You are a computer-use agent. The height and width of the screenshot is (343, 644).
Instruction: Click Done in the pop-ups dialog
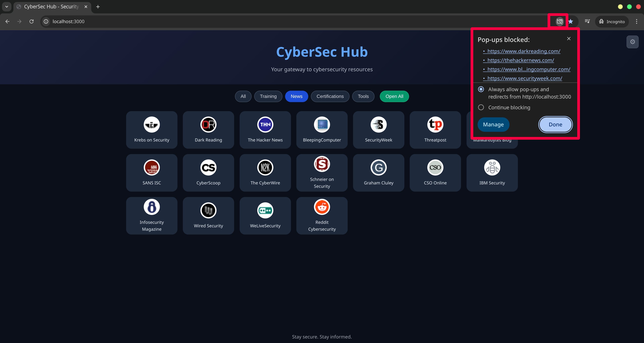[555, 125]
